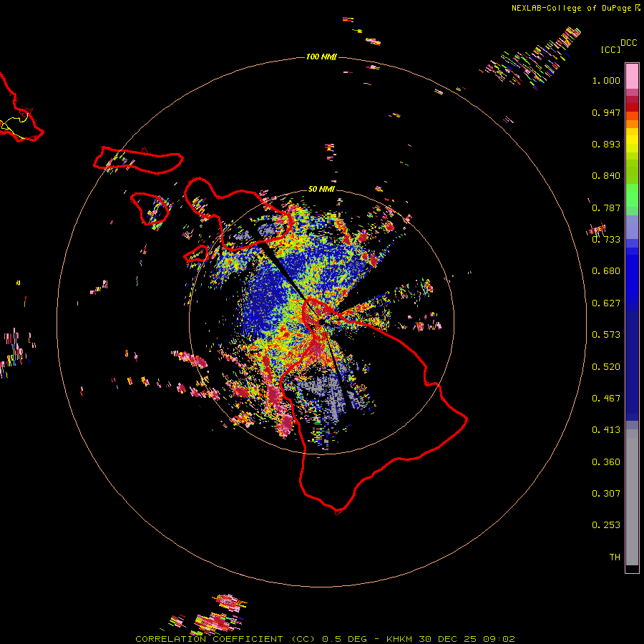Click the 1.000 color scale value
Screen dimensions: 644x644
pos(606,80)
